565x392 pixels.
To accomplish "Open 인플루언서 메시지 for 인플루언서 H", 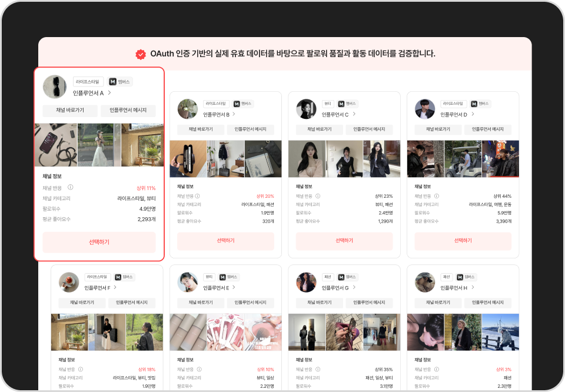I will 487,303.
